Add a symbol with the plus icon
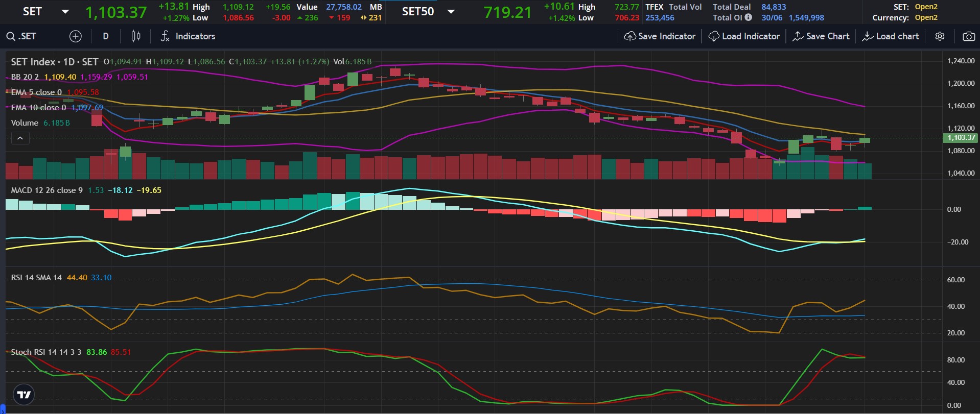 [x=75, y=36]
